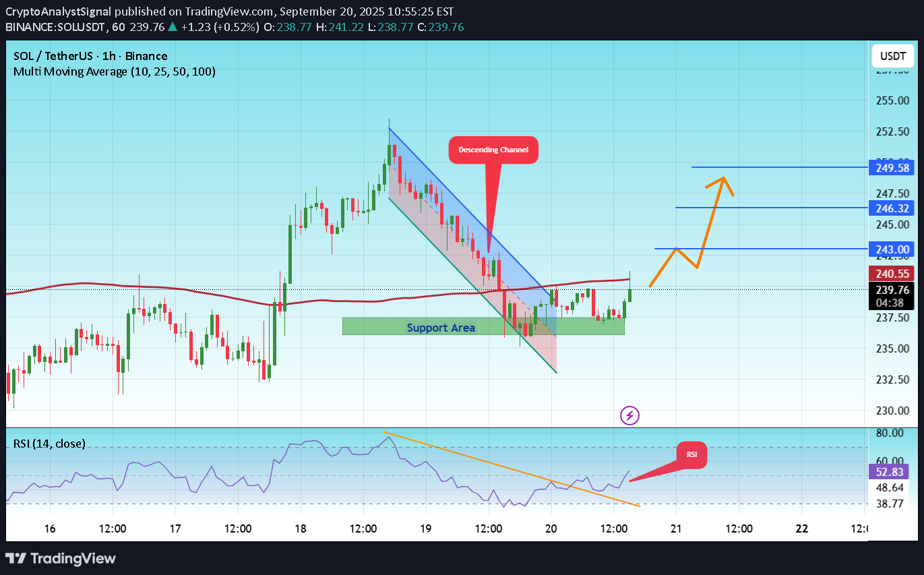The width and height of the screenshot is (924, 575).
Task: Click the current price 239.76 label
Action: pyautogui.click(x=893, y=290)
